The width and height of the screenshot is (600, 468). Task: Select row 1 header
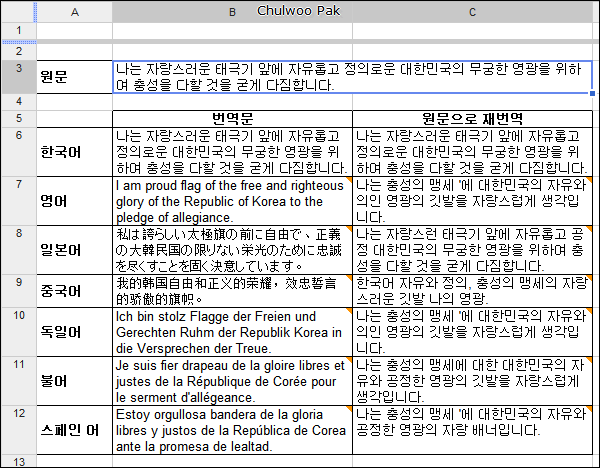coord(19,30)
